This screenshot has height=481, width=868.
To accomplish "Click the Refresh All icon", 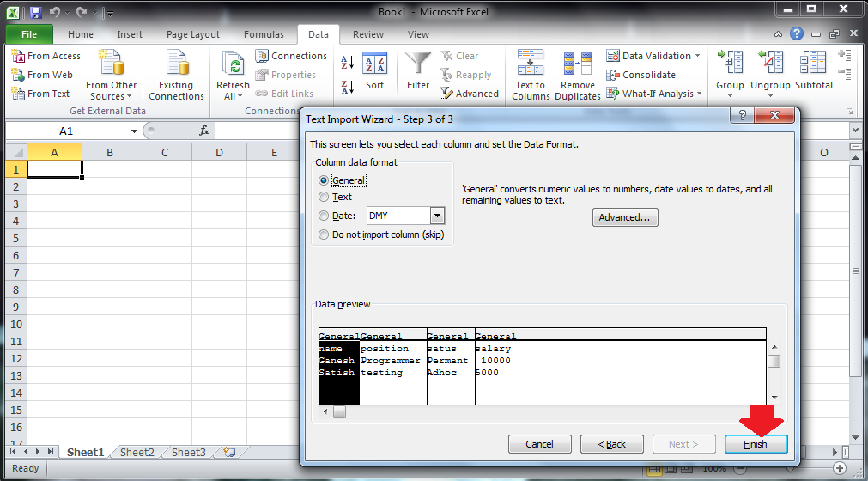I will coord(233,64).
